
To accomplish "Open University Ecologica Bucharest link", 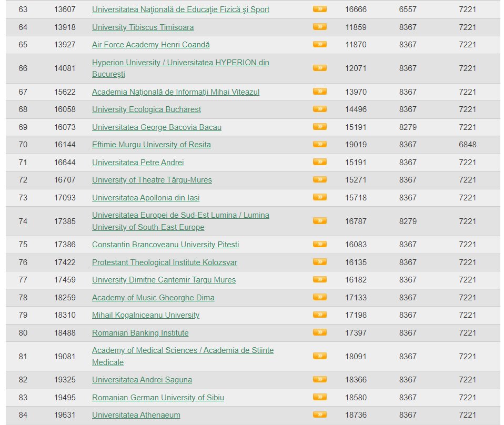I will [146, 109].
